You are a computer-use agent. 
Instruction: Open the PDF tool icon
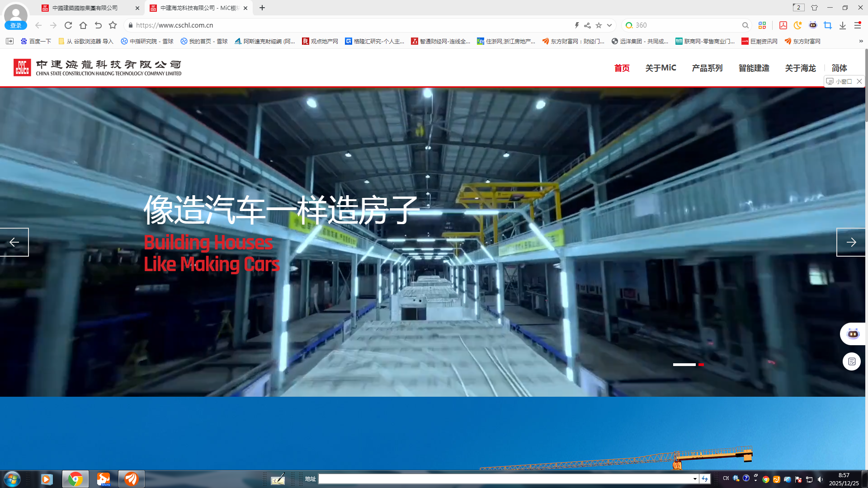pyautogui.click(x=783, y=25)
